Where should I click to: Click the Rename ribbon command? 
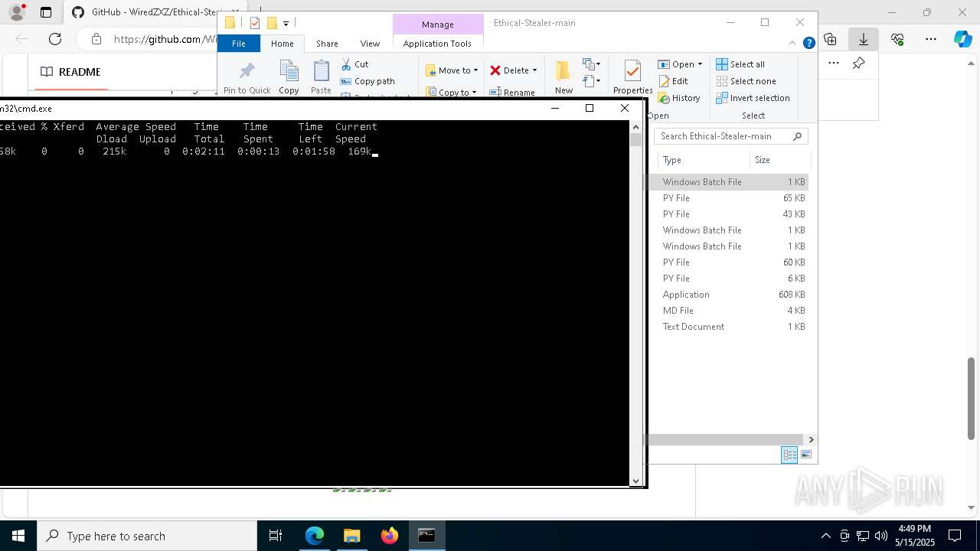(513, 93)
